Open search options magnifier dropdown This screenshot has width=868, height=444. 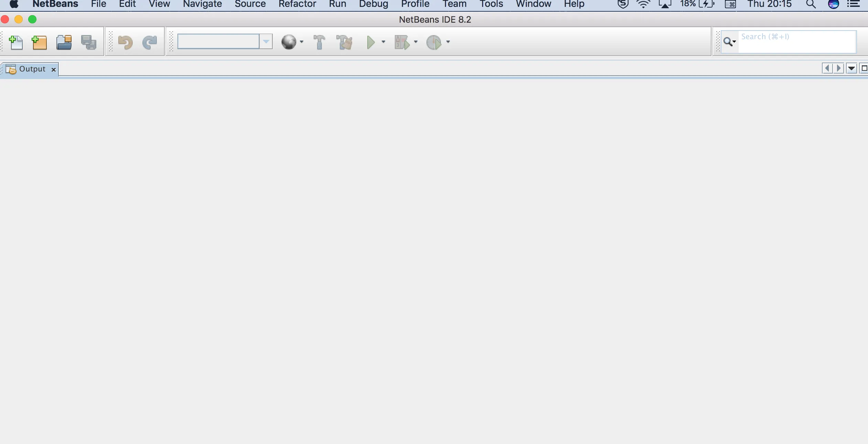(729, 42)
